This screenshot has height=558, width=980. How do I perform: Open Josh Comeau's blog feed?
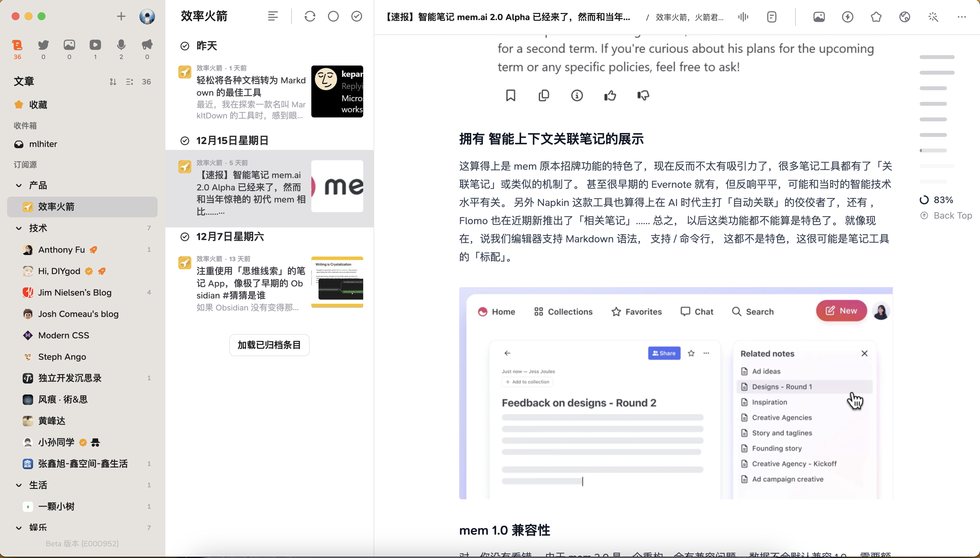[82, 314]
